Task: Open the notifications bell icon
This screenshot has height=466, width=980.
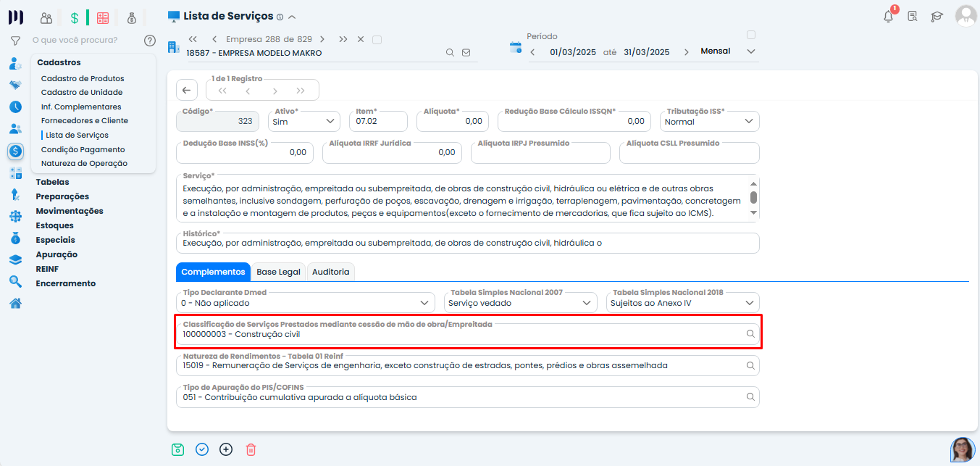Action: coord(888,16)
